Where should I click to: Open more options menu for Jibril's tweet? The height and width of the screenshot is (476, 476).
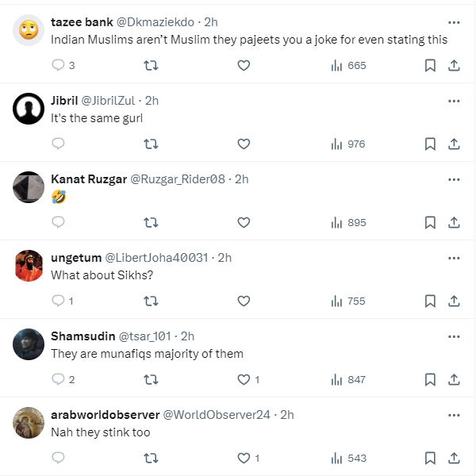(454, 101)
